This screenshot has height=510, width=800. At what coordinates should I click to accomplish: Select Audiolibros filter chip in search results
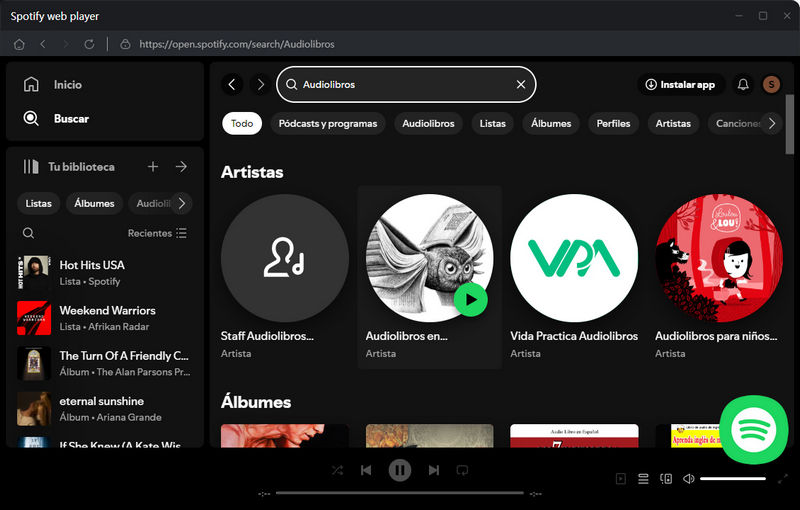coord(428,123)
